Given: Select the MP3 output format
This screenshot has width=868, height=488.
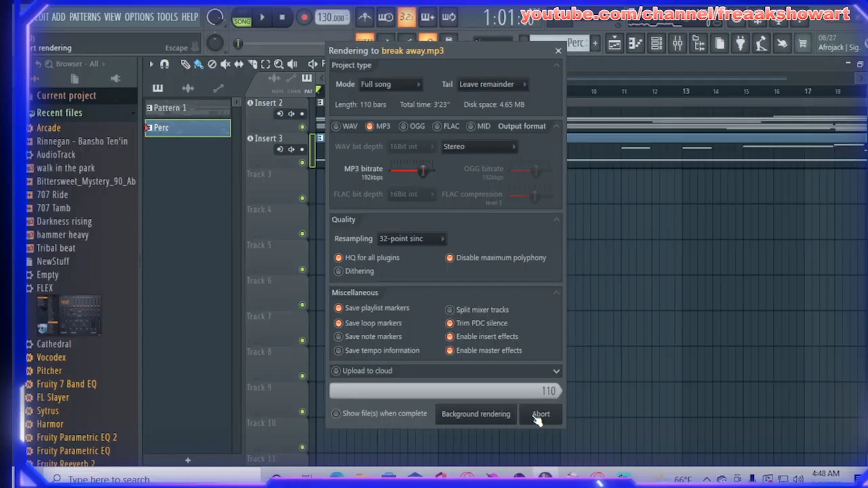Looking at the screenshot, I should [378, 126].
